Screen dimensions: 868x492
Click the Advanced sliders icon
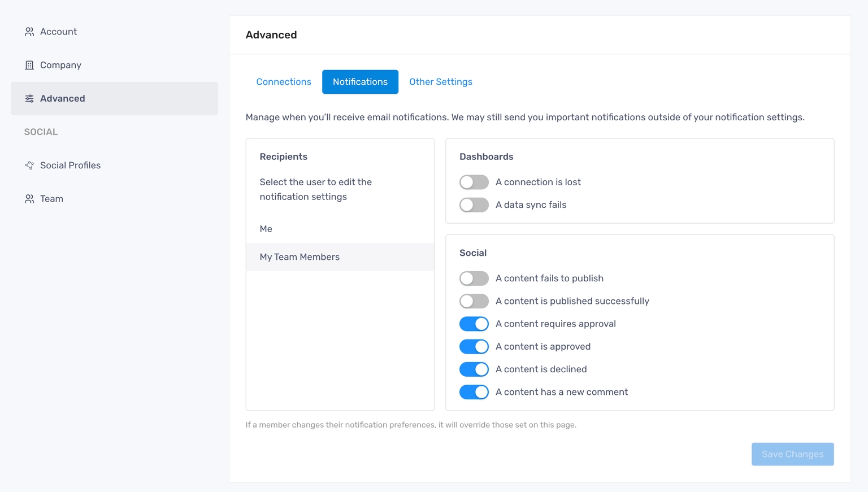[x=29, y=98]
